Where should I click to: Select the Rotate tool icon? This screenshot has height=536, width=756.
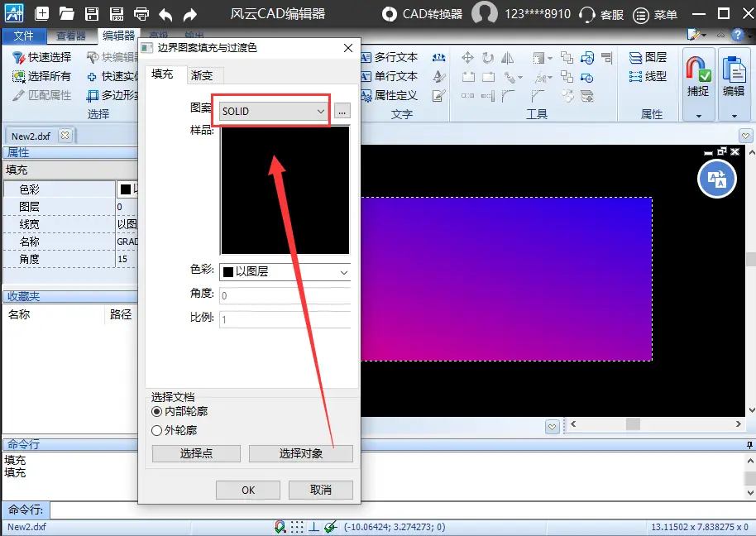tap(488, 59)
